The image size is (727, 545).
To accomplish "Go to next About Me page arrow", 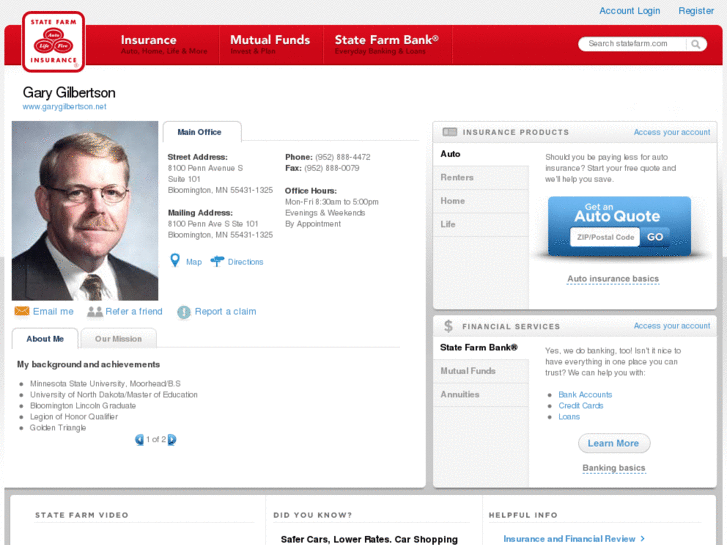I will [x=172, y=439].
